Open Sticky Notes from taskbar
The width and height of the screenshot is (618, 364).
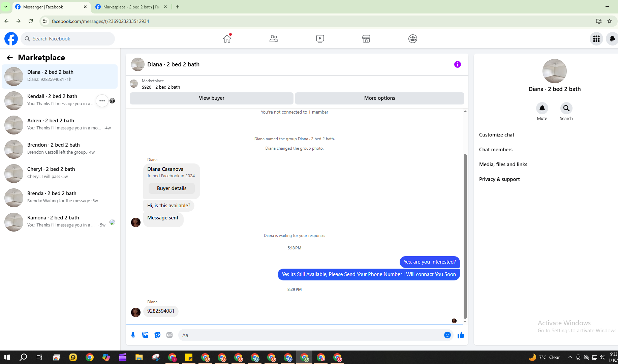[189, 357]
